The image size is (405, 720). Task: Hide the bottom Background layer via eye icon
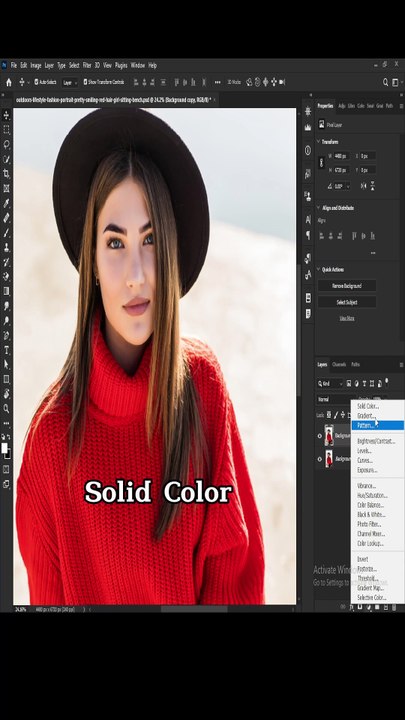[320, 459]
